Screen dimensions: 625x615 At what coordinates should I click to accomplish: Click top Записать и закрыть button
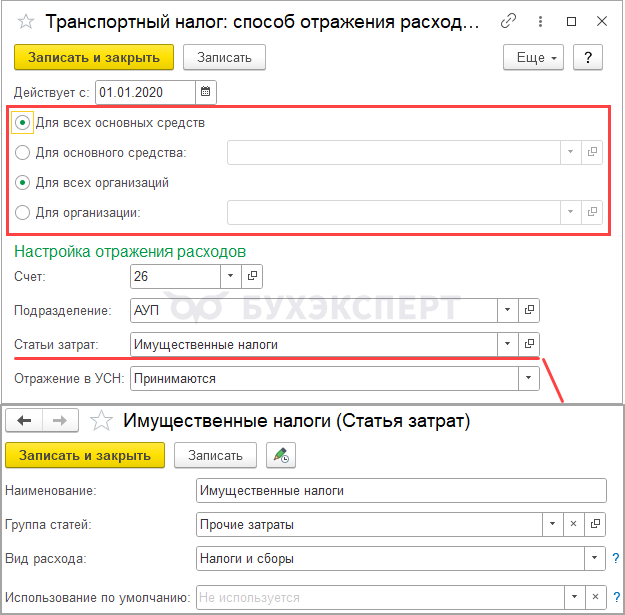pyautogui.click(x=94, y=57)
